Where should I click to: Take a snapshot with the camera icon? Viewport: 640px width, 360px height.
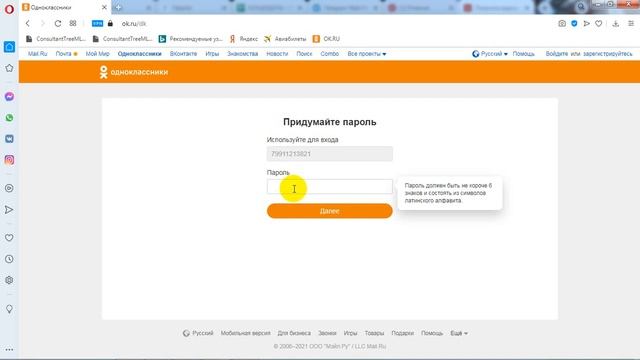562,24
